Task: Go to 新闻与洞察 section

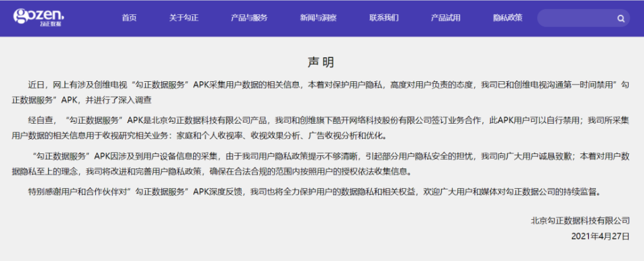Action: point(318,17)
